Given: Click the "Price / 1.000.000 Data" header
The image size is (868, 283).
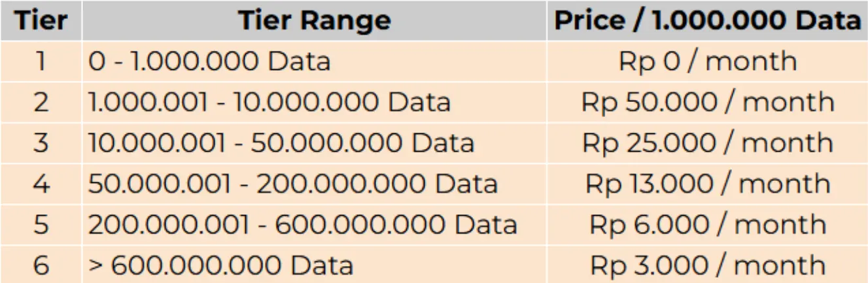Looking at the screenshot, I should coord(707,21).
